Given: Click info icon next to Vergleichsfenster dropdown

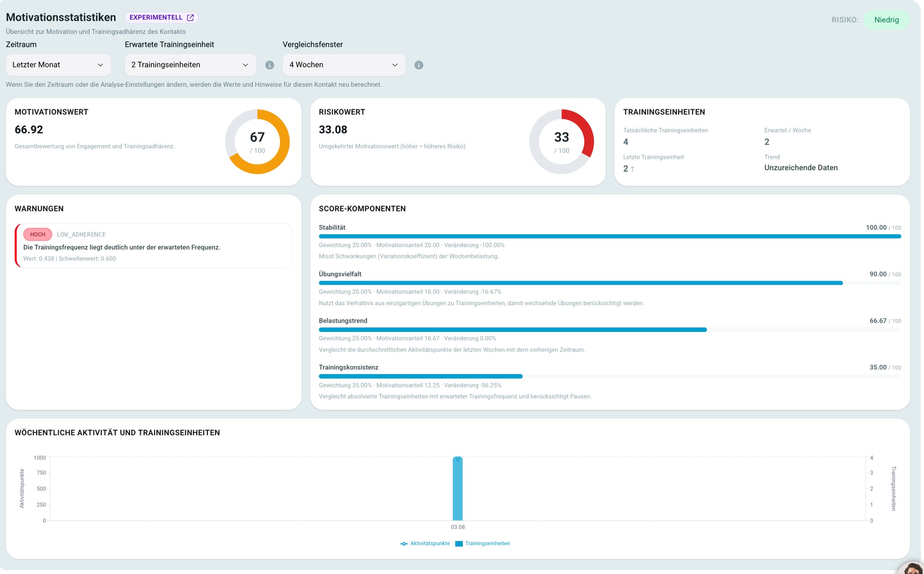Looking at the screenshot, I should tap(418, 65).
